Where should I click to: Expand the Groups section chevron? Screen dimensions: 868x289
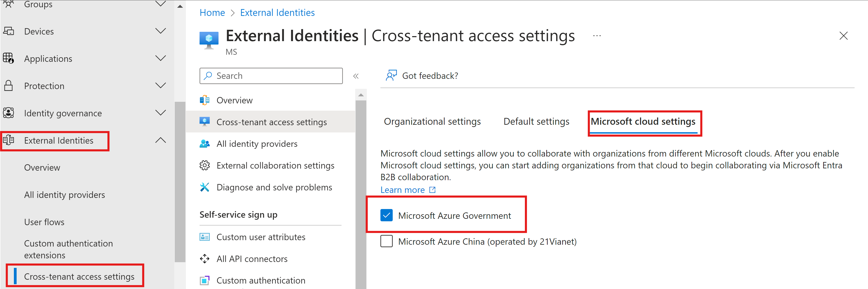click(161, 4)
